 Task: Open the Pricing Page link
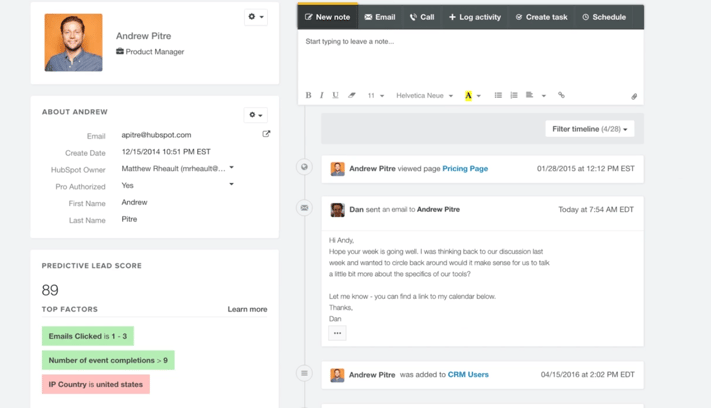465,169
